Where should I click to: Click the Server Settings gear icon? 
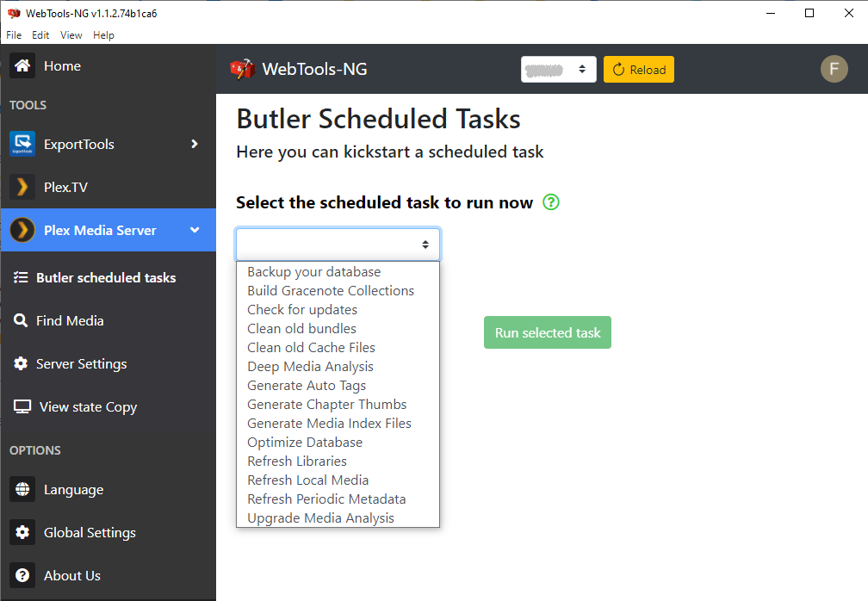click(x=21, y=363)
